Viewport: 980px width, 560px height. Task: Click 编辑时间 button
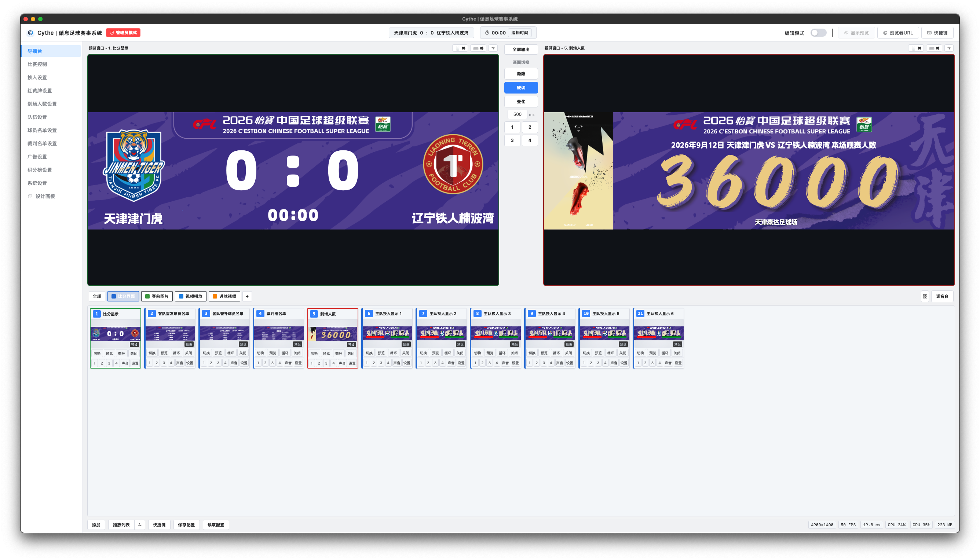click(x=519, y=33)
